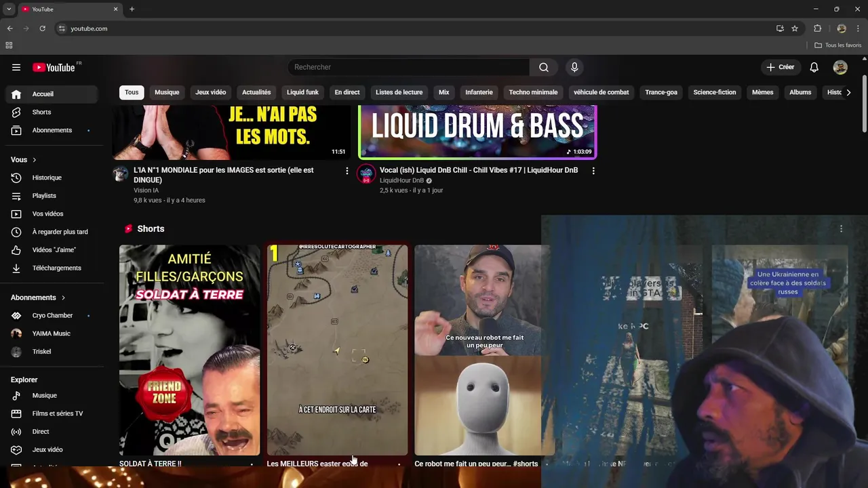Open Téléchargements in sidebar
This screenshot has width=868, height=488.
(52, 268)
